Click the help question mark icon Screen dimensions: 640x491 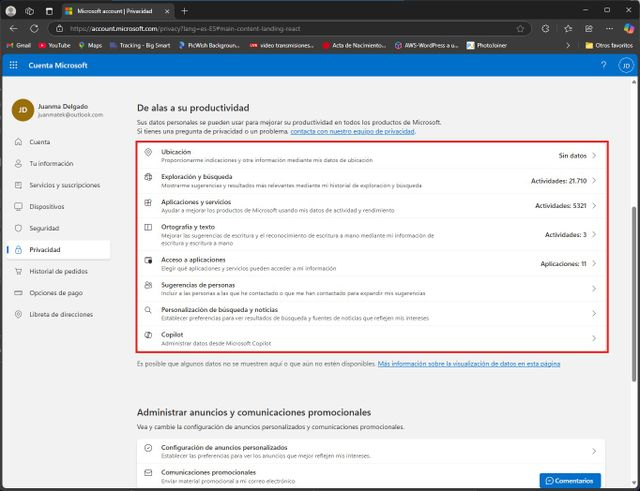point(603,65)
